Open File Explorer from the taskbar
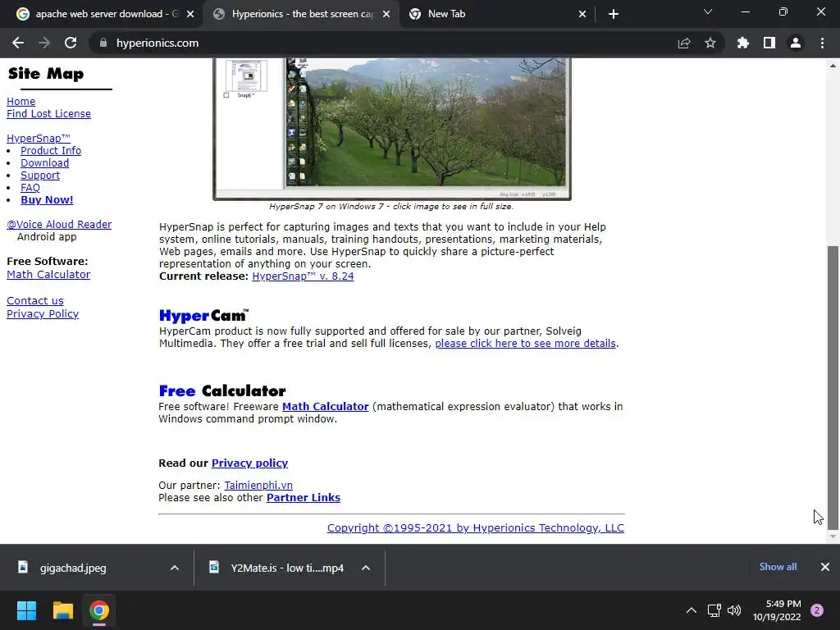The height and width of the screenshot is (630, 840). click(62, 610)
